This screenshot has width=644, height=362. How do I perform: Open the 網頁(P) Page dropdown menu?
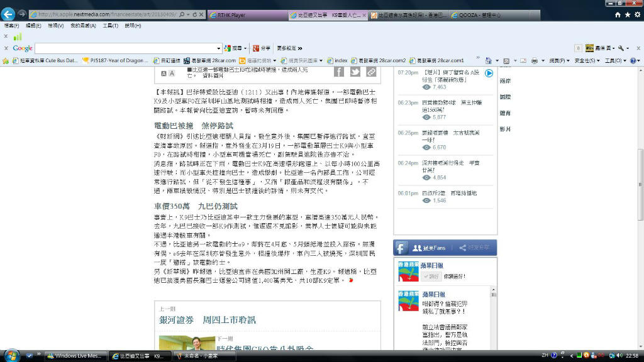click(x=559, y=61)
